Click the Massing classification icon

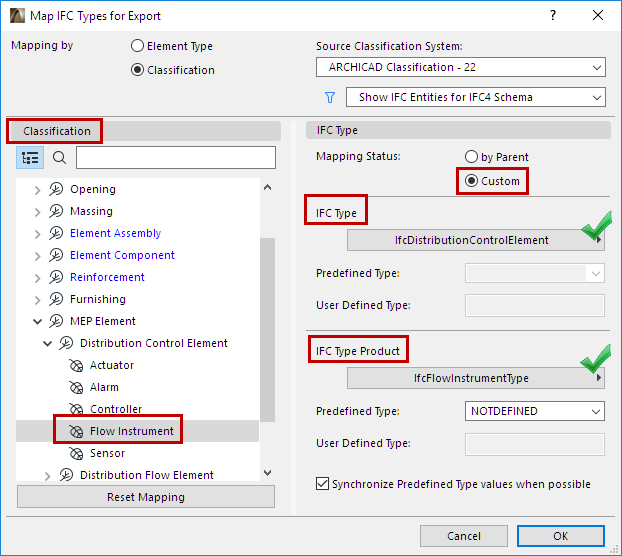56,211
